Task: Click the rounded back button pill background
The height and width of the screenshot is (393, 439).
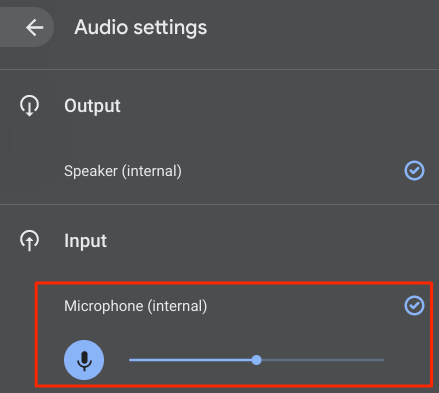Action: (x=27, y=27)
